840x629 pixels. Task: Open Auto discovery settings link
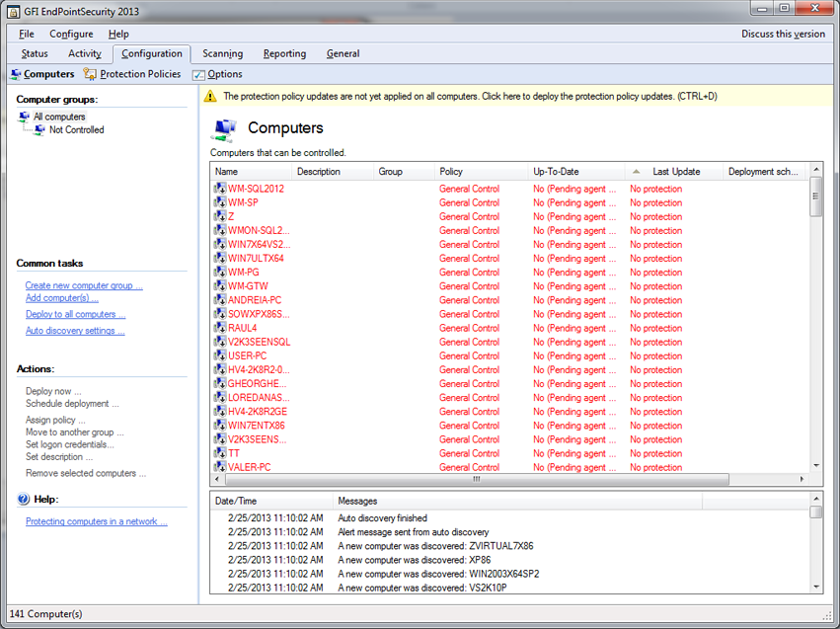(x=75, y=331)
